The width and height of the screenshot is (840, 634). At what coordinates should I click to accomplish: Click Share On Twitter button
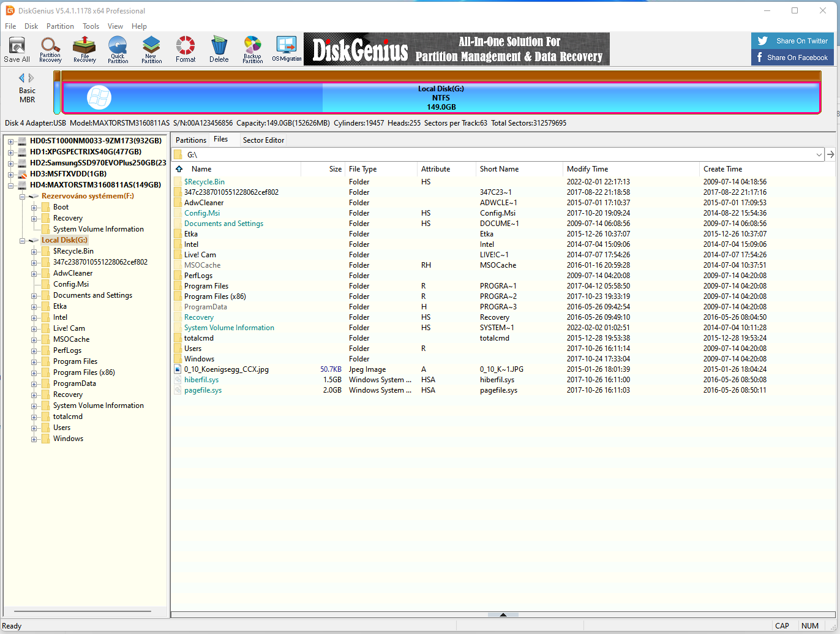(x=792, y=41)
